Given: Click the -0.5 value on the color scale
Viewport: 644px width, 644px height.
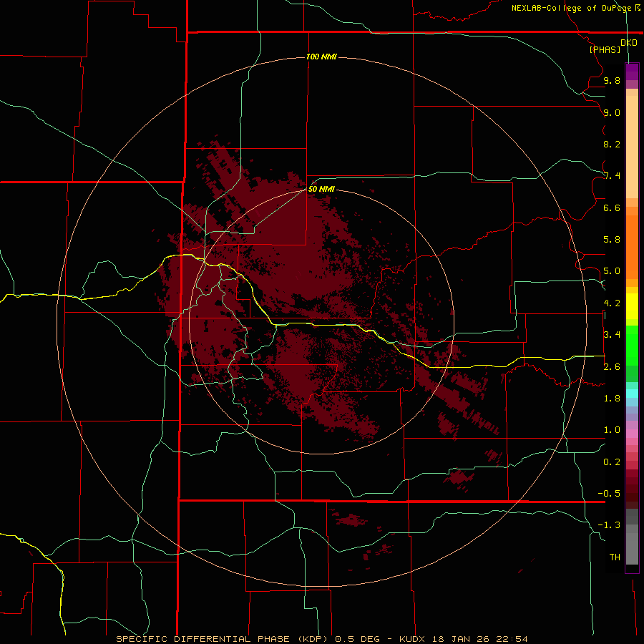Looking at the screenshot, I should (609, 494).
